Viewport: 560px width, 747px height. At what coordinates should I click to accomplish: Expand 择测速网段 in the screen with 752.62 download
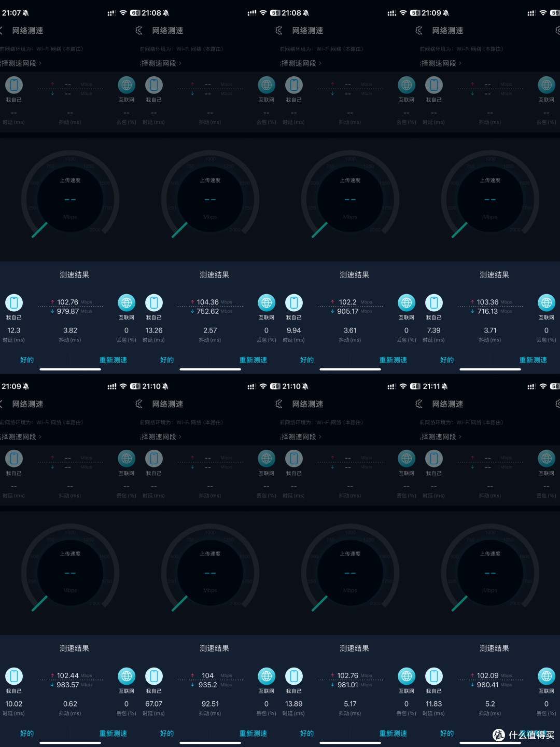[161, 63]
